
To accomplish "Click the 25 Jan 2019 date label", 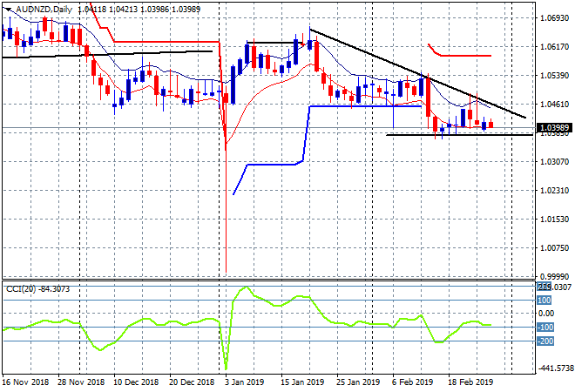I will (358, 382).
